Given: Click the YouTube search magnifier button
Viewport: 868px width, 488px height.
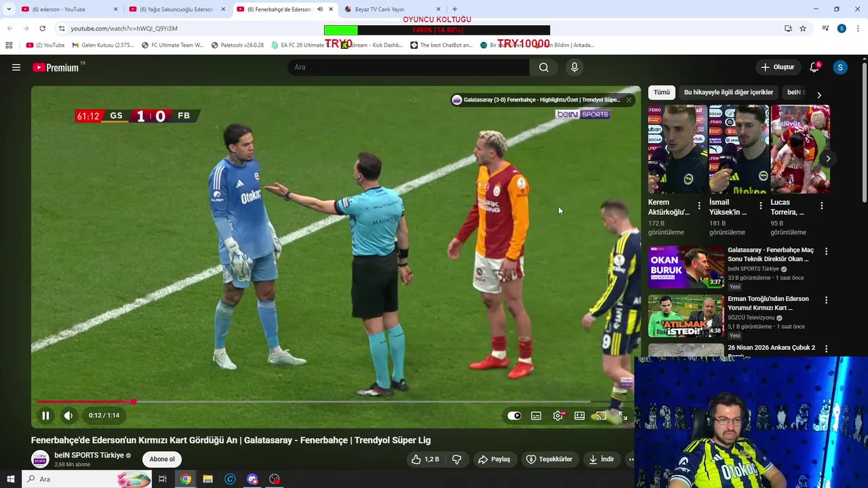Looking at the screenshot, I should [544, 67].
